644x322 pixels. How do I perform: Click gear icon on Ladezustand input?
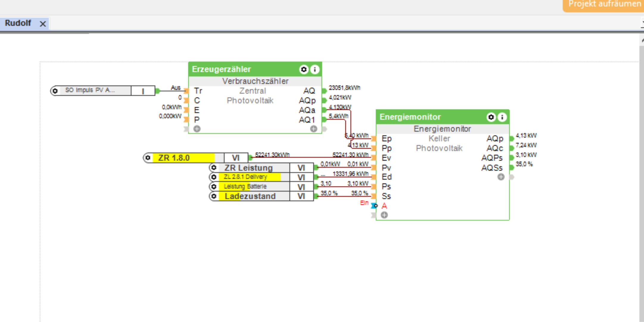[x=214, y=196]
